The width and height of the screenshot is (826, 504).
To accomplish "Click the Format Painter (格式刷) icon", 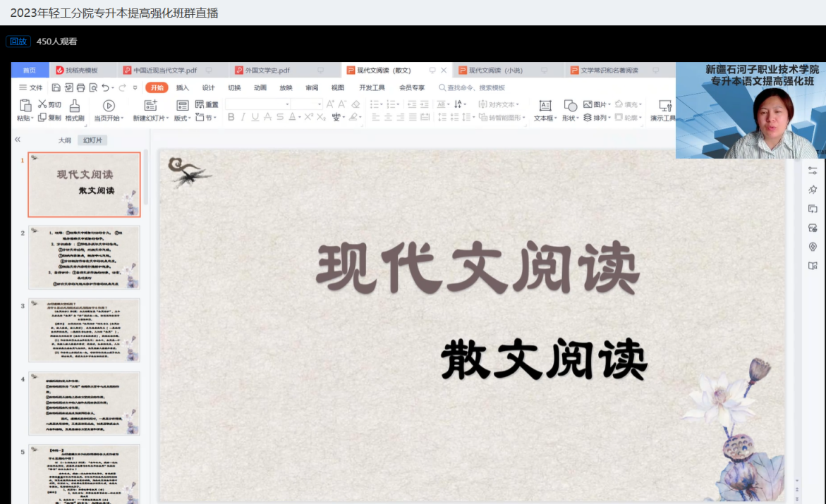I will pos(75,106).
